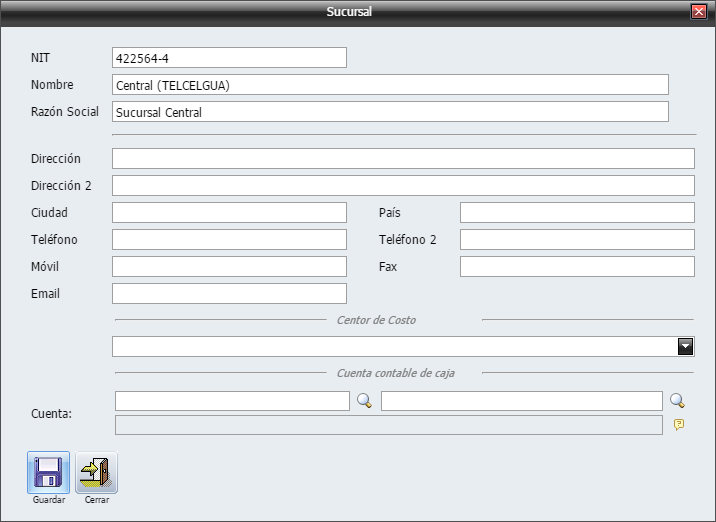716x522 pixels.
Task: Click the yellow note icon beside Cuenta
Action: click(x=678, y=425)
